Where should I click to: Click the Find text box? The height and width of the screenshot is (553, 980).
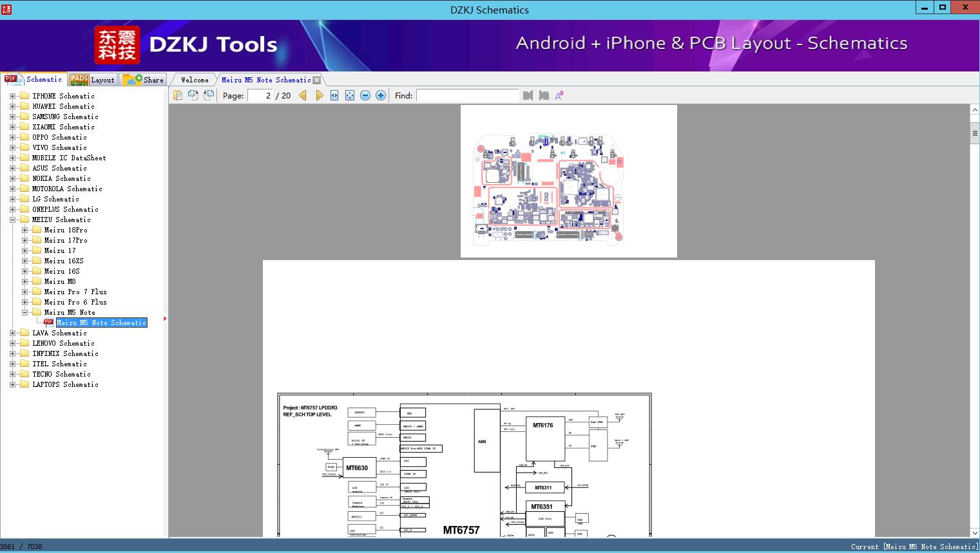[x=468, y=95]
